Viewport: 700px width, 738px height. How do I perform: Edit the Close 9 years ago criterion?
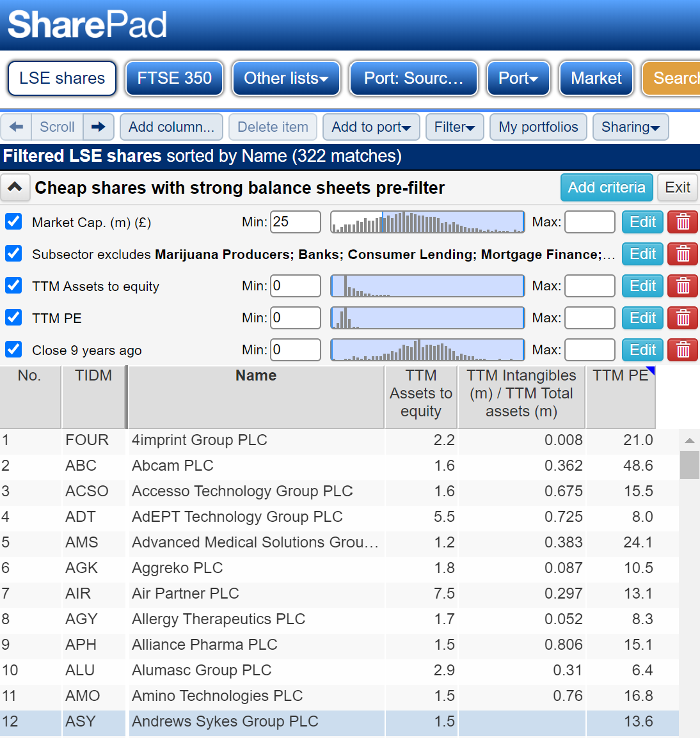pos(642,350)
